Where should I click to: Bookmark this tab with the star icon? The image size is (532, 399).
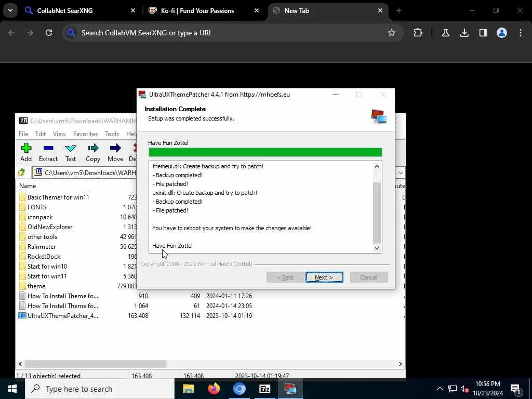pos(392,33)
